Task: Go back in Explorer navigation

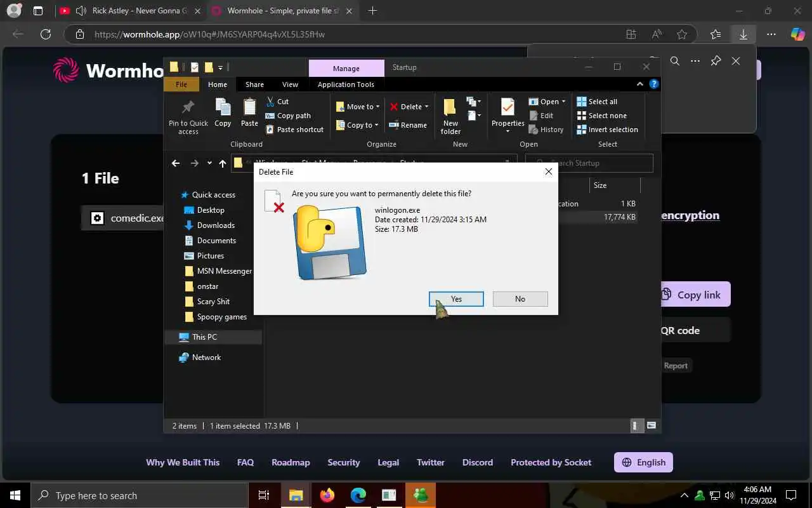Action: tap(176, 163)
